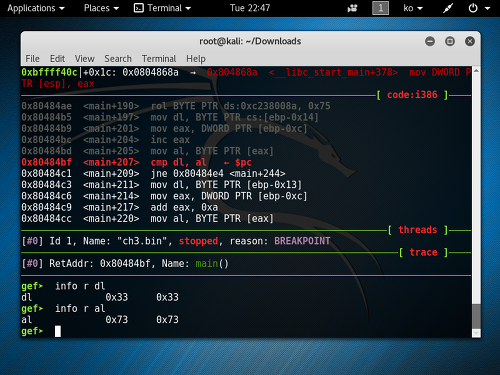Click the command info r al
The height and width of the screenshot is (375, 500).
(x=80, y=309)
